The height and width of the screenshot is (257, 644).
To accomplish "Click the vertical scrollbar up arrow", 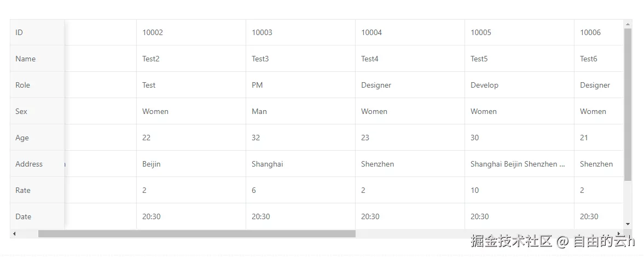I will pyautogui.click(x=628, y=24).
